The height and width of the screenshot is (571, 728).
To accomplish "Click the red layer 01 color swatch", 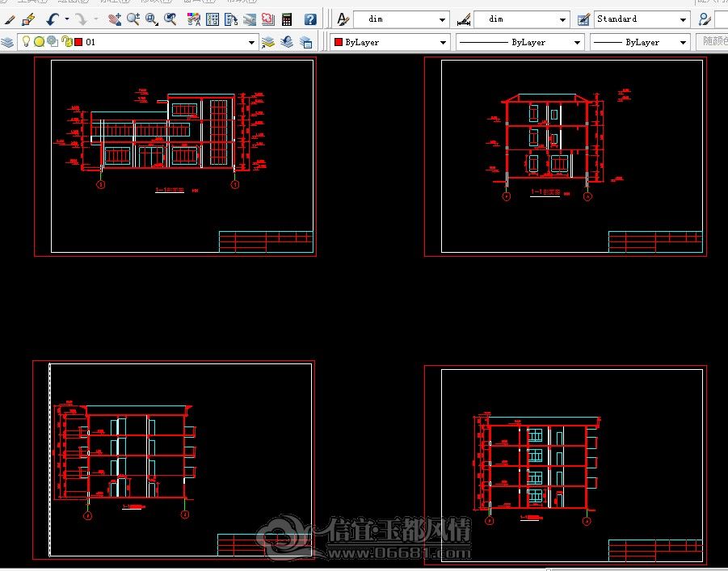I will coord(78,42).
